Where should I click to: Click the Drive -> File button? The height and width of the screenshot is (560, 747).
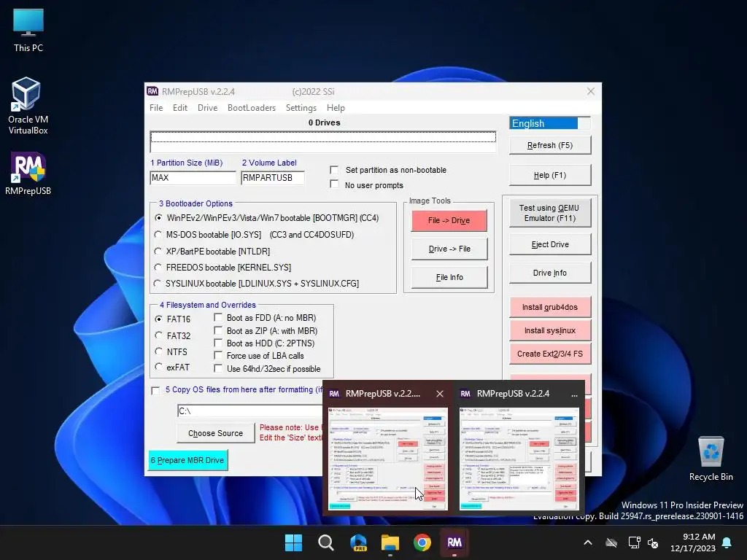[449, 249]
